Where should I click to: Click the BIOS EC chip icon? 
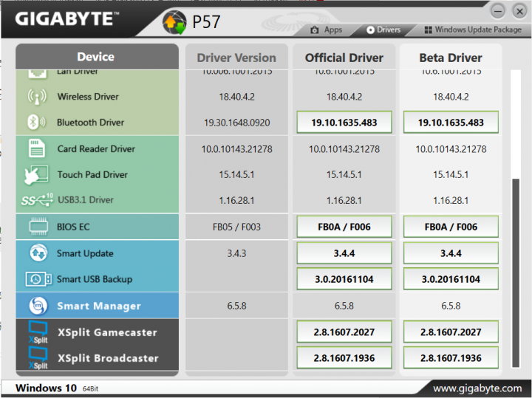[x=38, y=227]
